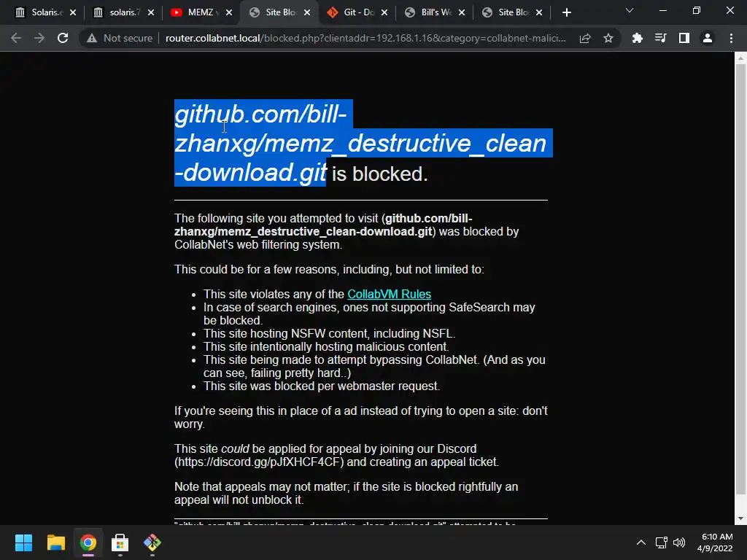The image size is (747, 560).
Task: Open the Chrome three-dot menu
Action: pos(731,38)
